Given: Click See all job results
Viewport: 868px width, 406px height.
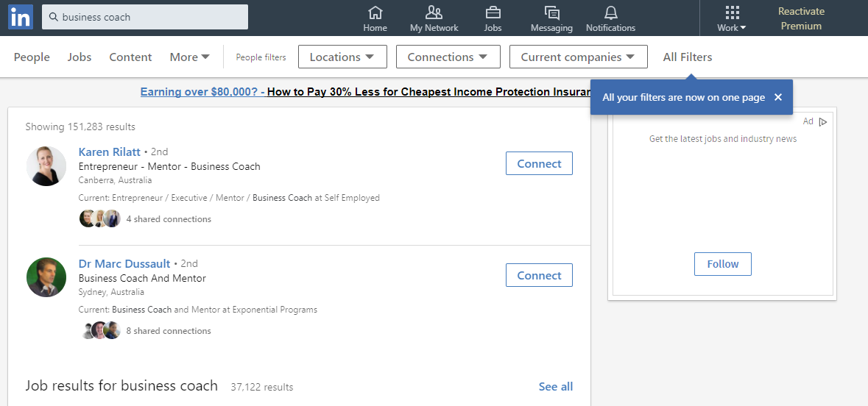Looking at the screenshot, I should [556, 387].
